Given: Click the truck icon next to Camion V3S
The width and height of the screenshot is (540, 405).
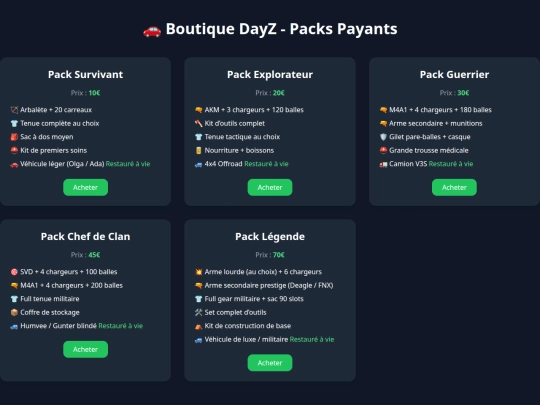Looking at the screenshot, I should 383,164.
